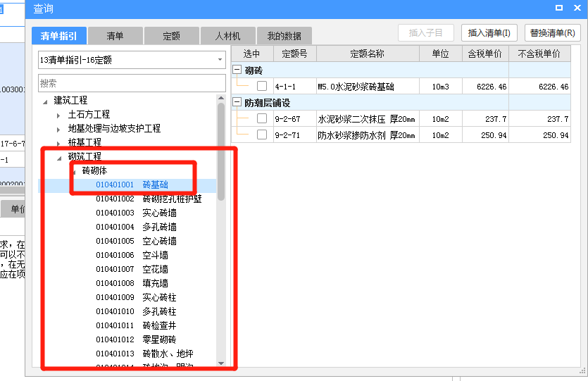This screenshot has width=588, height=381.
Task: Collapse the 建筑工程 tree node
Action: click(x=45, y=101)
